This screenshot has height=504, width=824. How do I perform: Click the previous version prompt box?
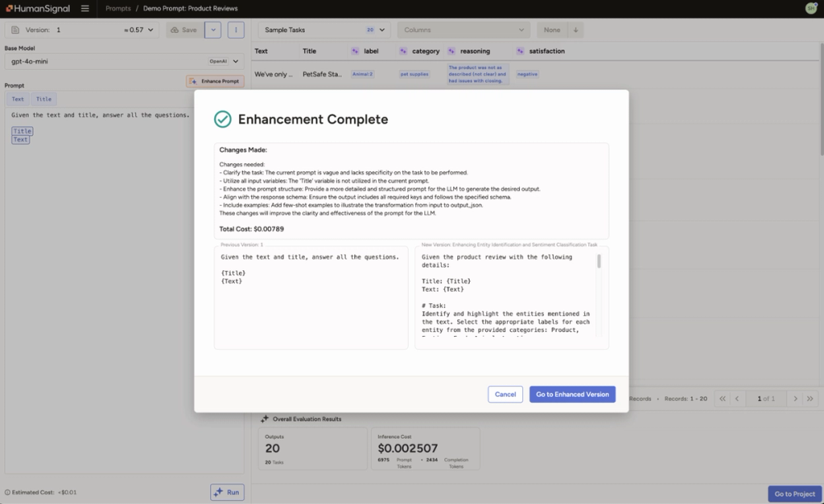pyautogui.click(x=311, y=297)
